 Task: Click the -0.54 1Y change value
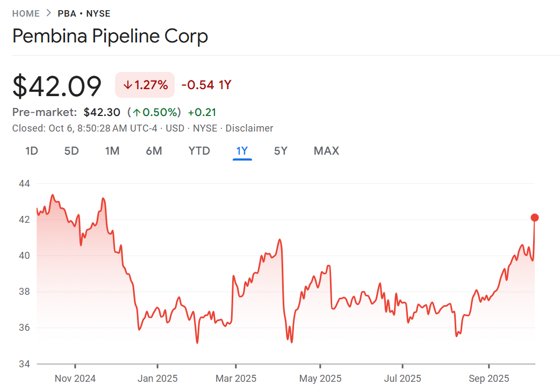click(206, 85)
